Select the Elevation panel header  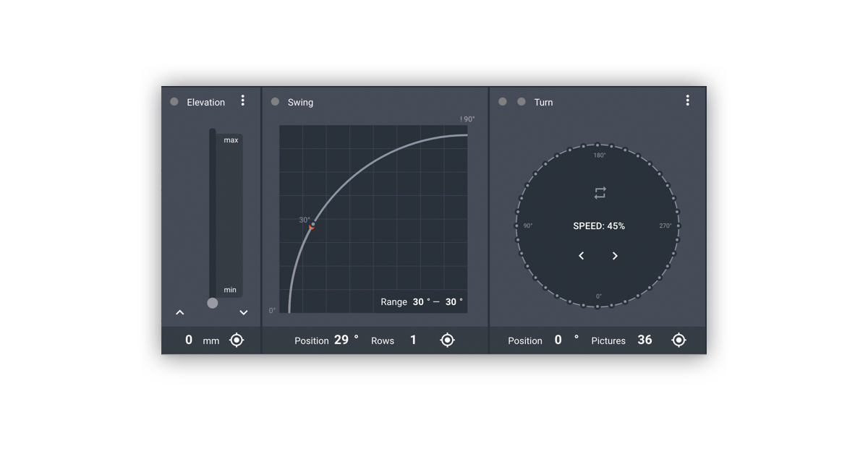click(x=205, y=102)
